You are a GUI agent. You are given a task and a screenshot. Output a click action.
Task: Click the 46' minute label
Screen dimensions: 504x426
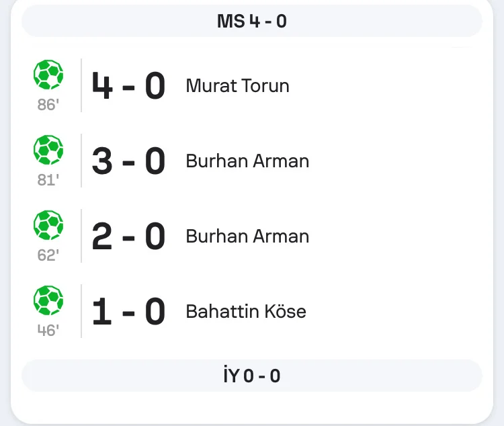coord(48,331)
